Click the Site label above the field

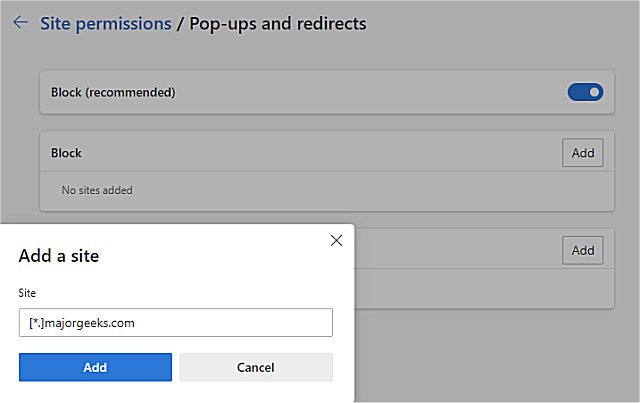27,294
